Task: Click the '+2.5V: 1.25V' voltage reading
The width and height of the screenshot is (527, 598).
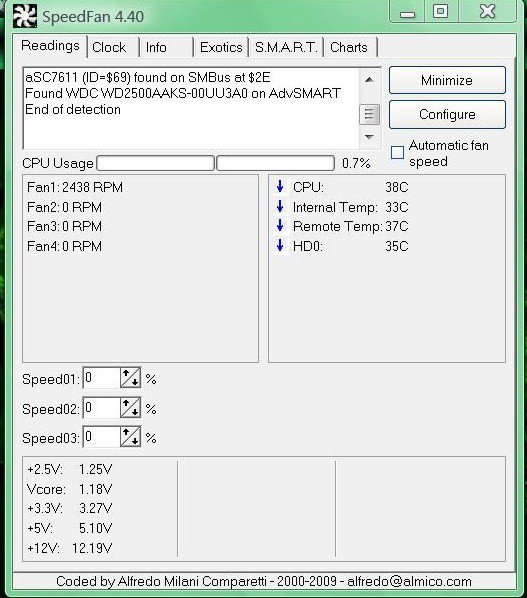Action: pyautogui.click(x=70, y=469)
